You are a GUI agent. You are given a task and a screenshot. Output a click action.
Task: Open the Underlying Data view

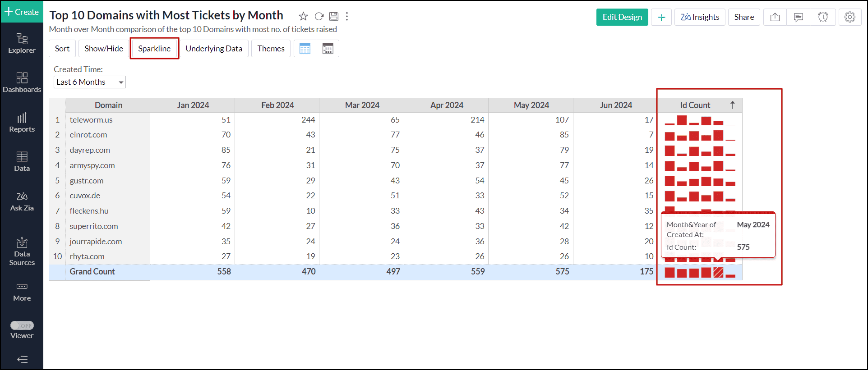pos(214,49)
